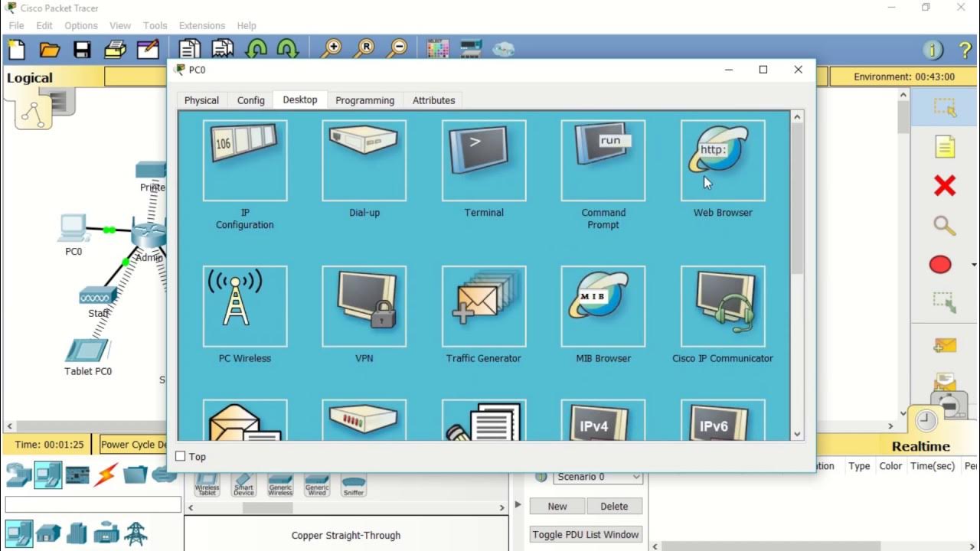Click the Logical workspace label
The image size is (980, 551).
tap(30, 77)
